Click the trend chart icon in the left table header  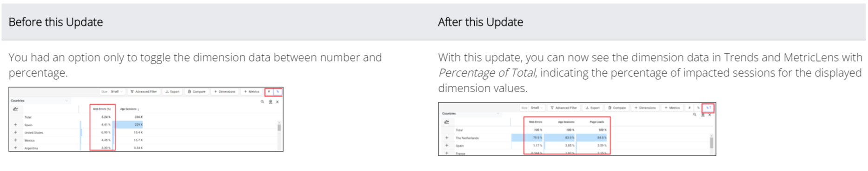tap(15, 109)
